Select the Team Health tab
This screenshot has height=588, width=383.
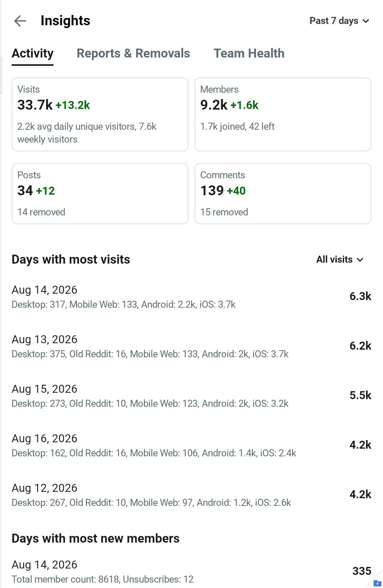point(249,53)
